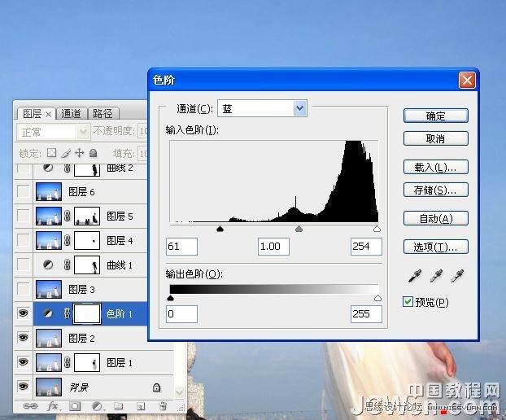The image size is (506, 420).
Task: Click the input midtone gray slider
Action: click(x=299, y=229)
